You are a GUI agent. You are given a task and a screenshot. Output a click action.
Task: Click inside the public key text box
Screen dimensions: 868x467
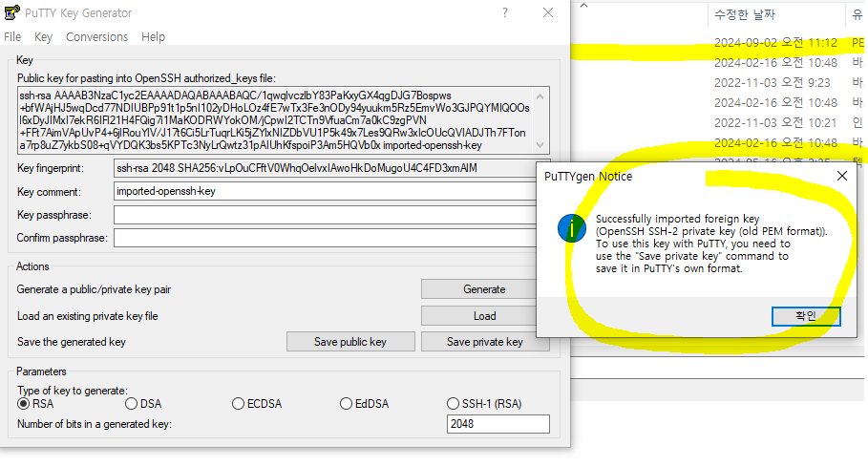[274, 120]
